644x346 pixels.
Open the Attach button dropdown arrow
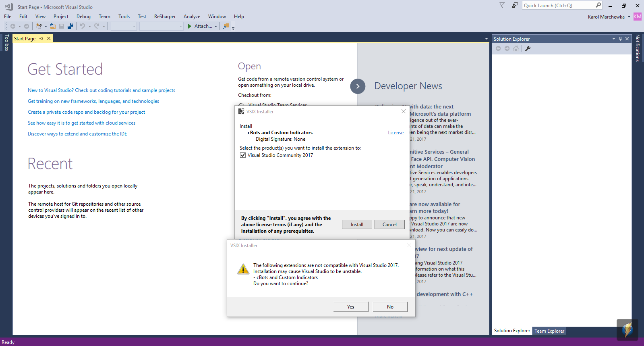[x=216, y=27]
